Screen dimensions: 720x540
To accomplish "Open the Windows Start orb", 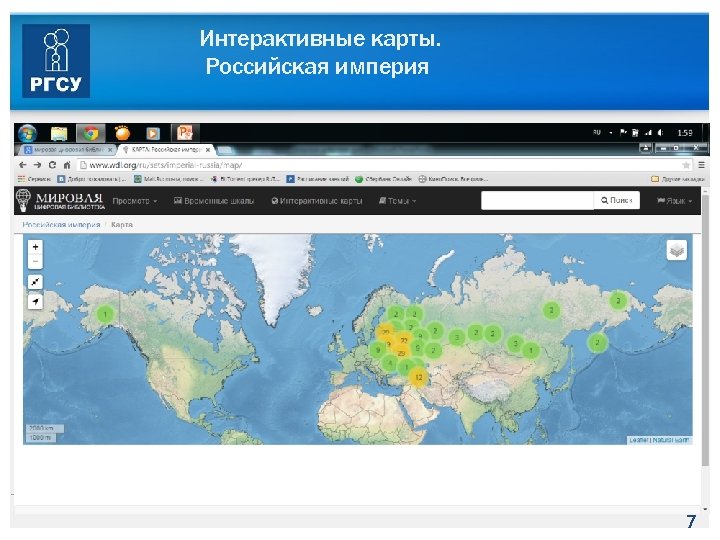I will 27,133.
